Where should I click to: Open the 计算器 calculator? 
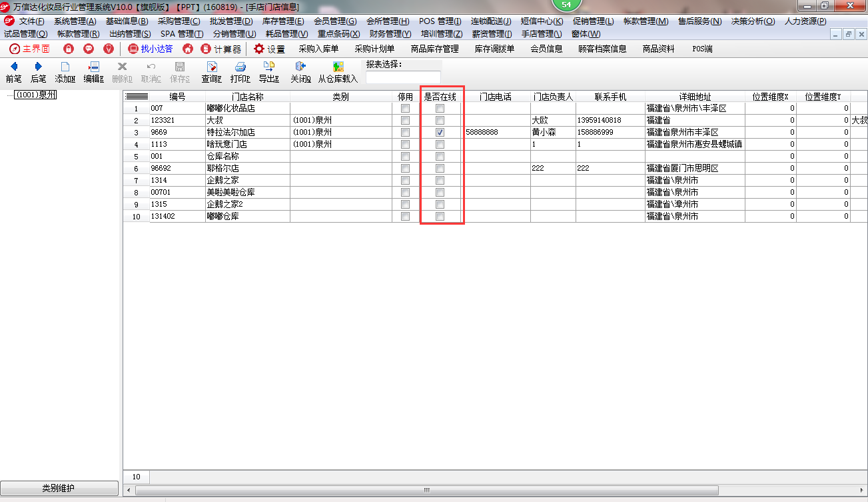pyautogui.click(x=221, y=49)
